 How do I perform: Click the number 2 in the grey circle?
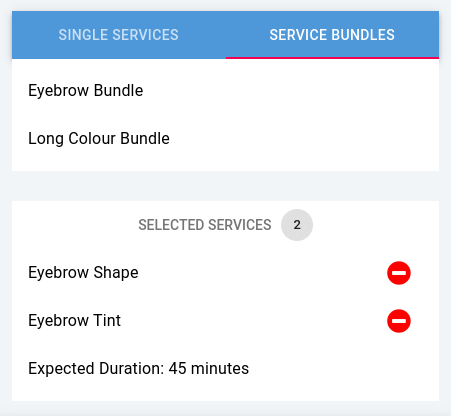click(x=297, y=225)
